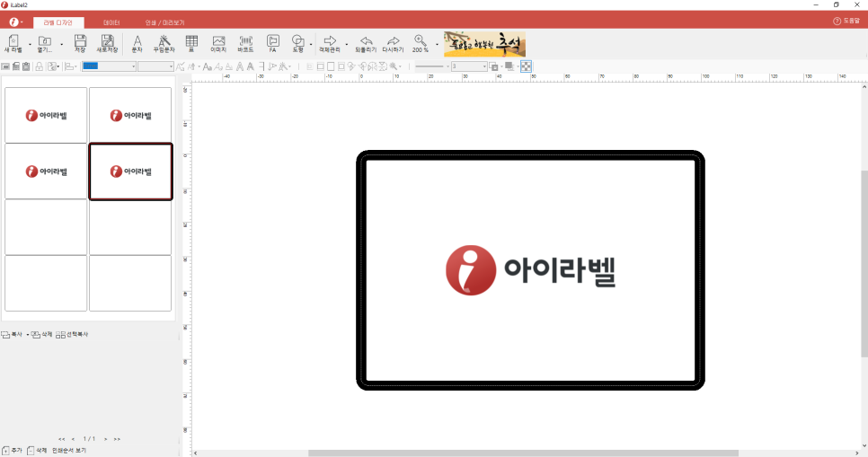This screenshot has width=868, height=457.
Task: Redo action (다시하기)
Action: pyautogui.click(x=393, y=44)
